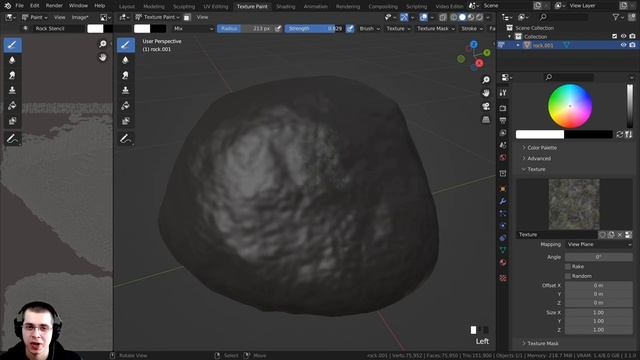The image size is (640, 360).
Task: Select the Smear tool in image editor toolbar
Action: [x=12, y=75]
